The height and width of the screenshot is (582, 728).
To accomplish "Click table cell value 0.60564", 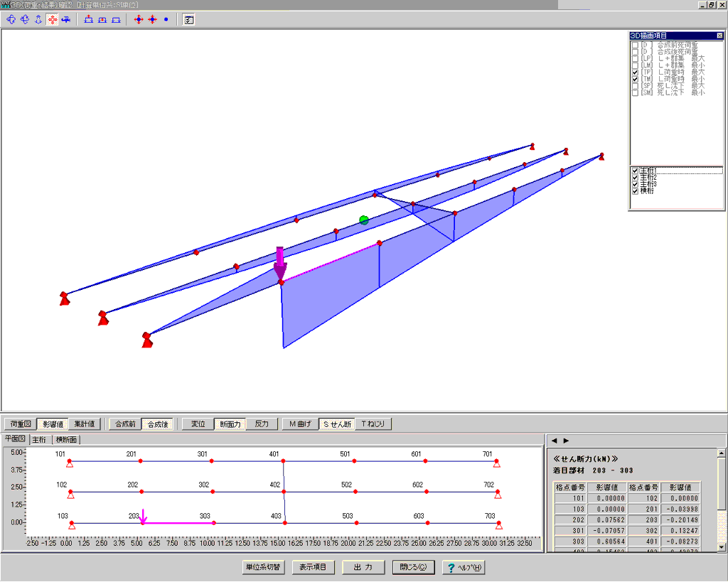I will pyautogui.click(x=607, y=541).
